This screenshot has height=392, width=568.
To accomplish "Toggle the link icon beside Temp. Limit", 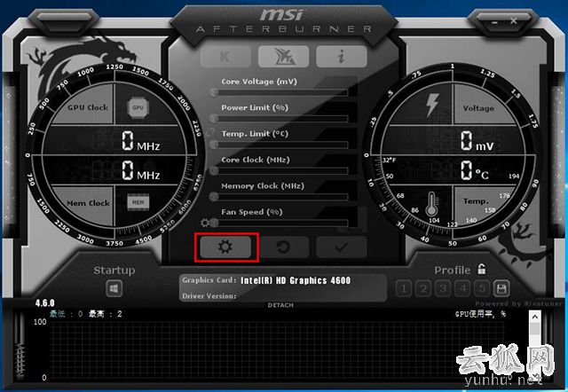I will 211,132.
